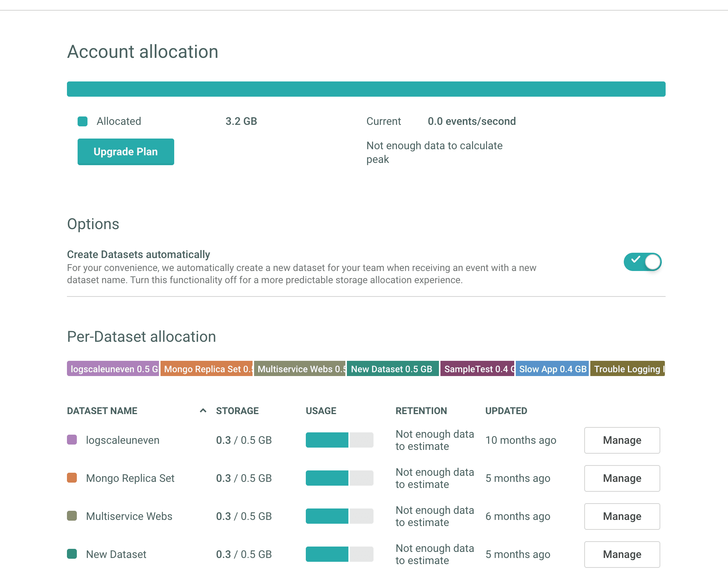Click the New Dataset green color swatch

(72, 554)
